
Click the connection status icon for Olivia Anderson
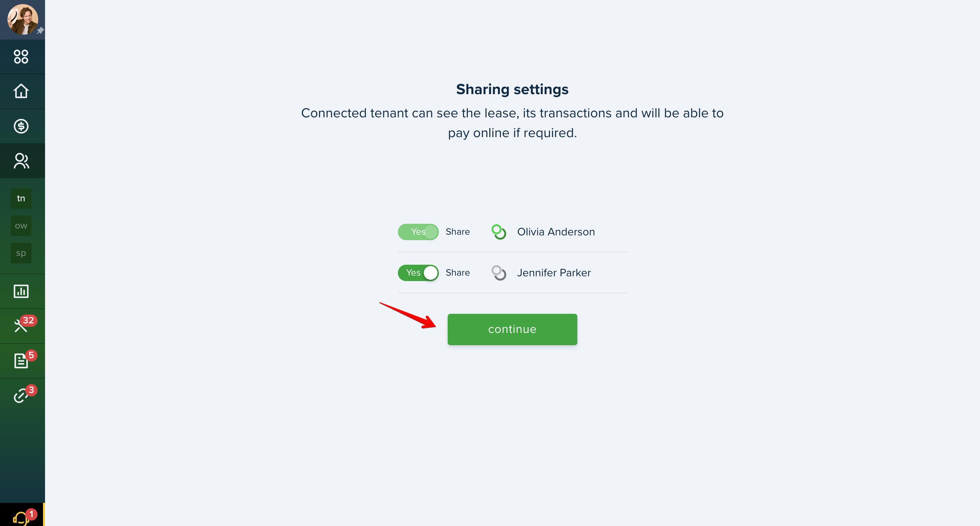point(499,232)
